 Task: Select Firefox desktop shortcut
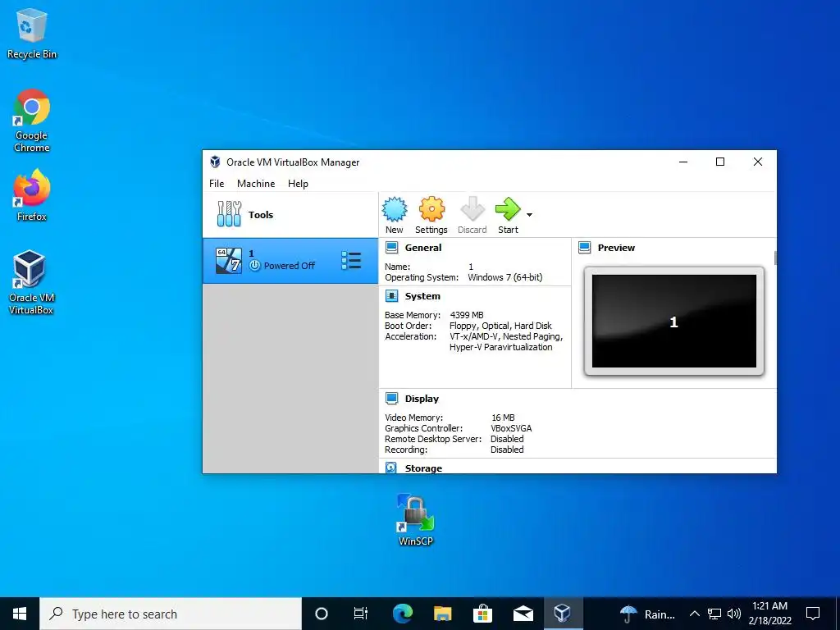coord(32,195)
